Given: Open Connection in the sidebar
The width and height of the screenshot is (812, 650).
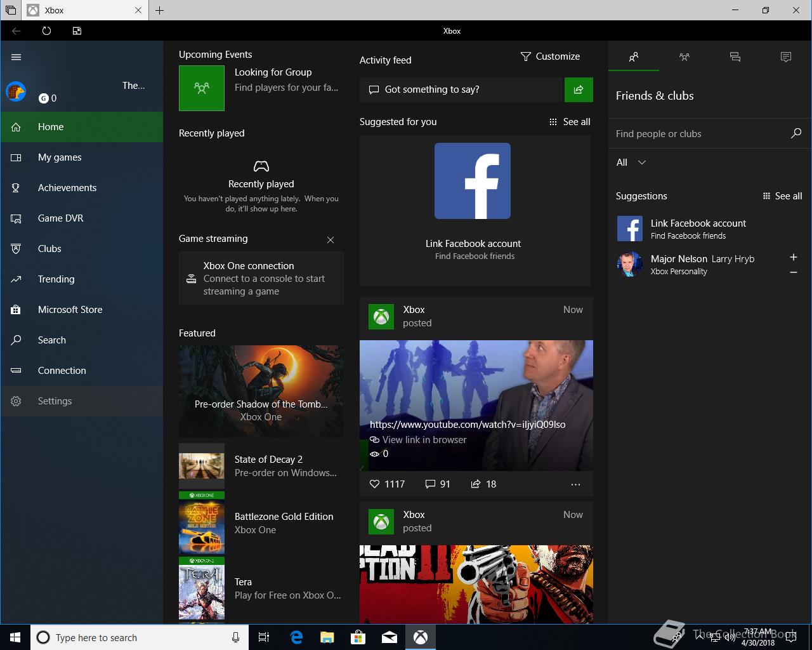Looking at the screenshot, I should (82, 371).
